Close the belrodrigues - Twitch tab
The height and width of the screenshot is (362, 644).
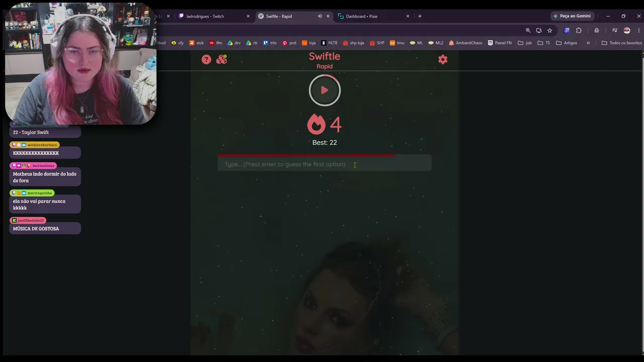tap(248, 16)
